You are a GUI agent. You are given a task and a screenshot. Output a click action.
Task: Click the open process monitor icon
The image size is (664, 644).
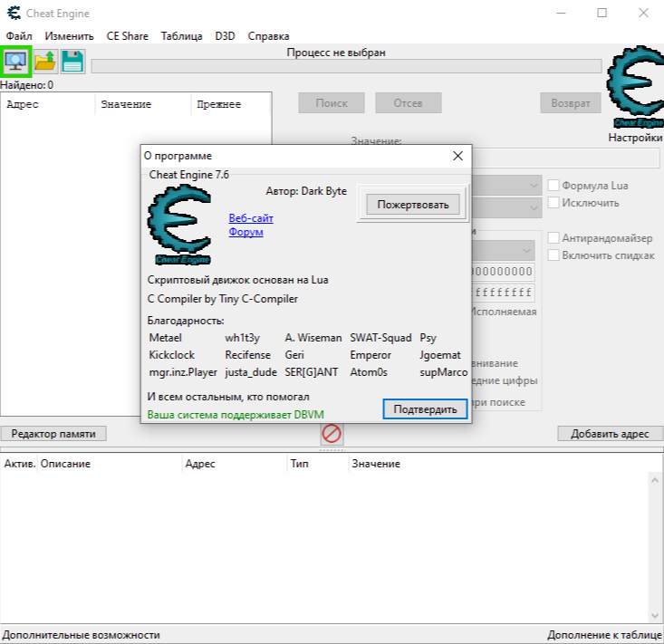16,62
